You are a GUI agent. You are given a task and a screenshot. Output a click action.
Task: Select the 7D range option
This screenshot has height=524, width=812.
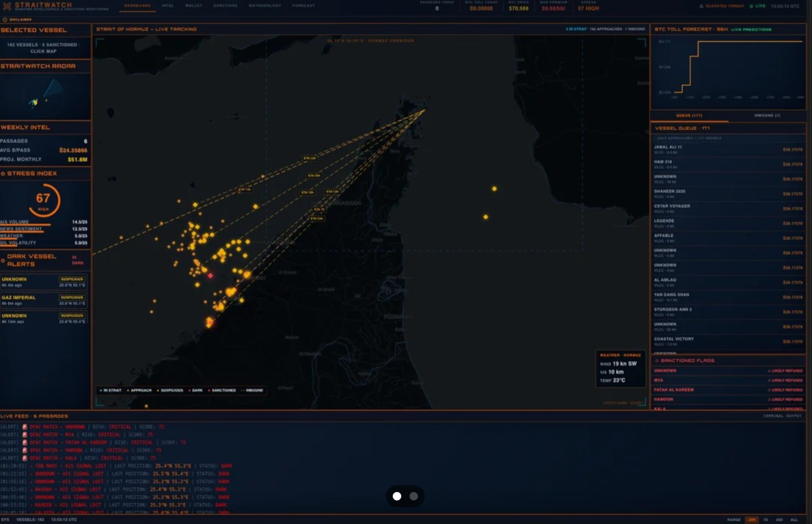coord(765,520)
